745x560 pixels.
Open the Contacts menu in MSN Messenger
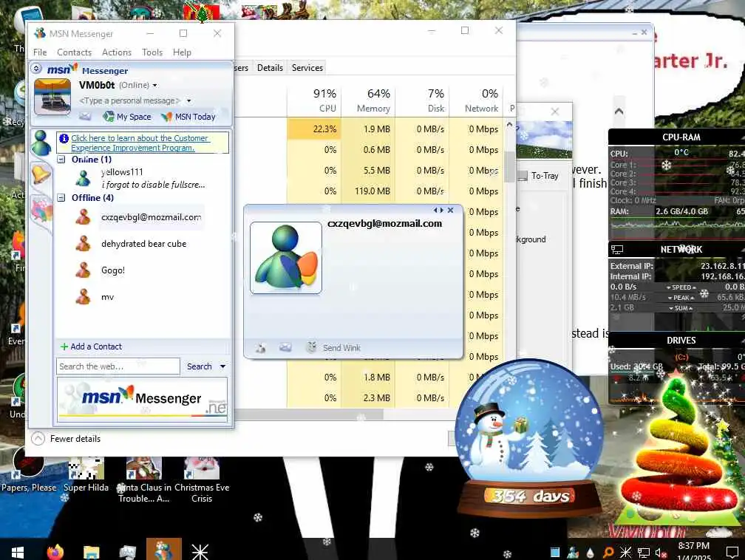click(x=74, y=52)
